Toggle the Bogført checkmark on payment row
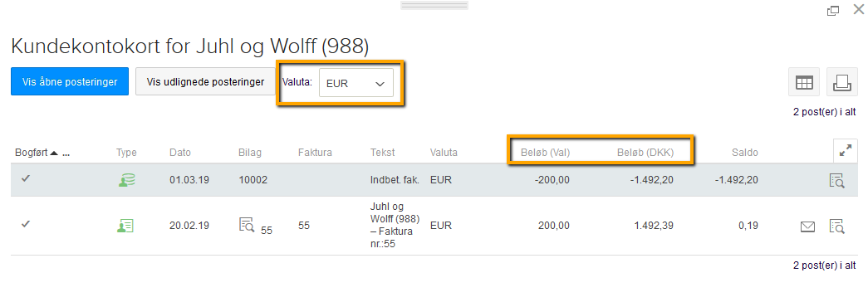This screenshot has height=302, width=868. tap(26, 178)
